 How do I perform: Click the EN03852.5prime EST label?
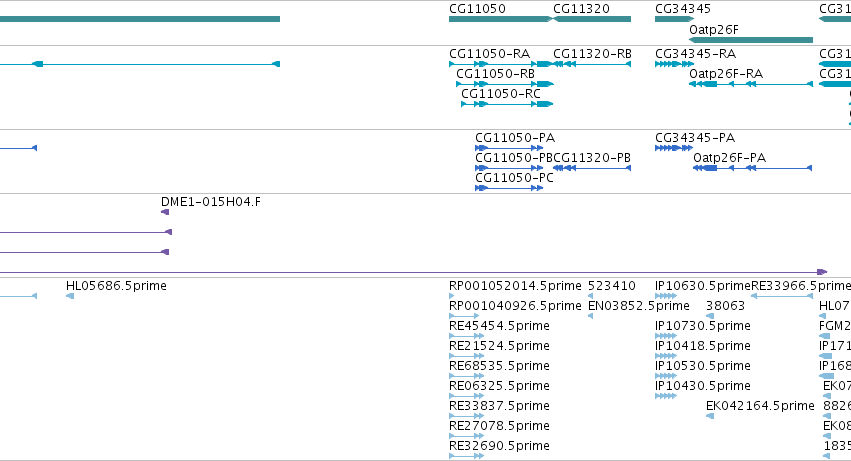(x=639, y=306)
